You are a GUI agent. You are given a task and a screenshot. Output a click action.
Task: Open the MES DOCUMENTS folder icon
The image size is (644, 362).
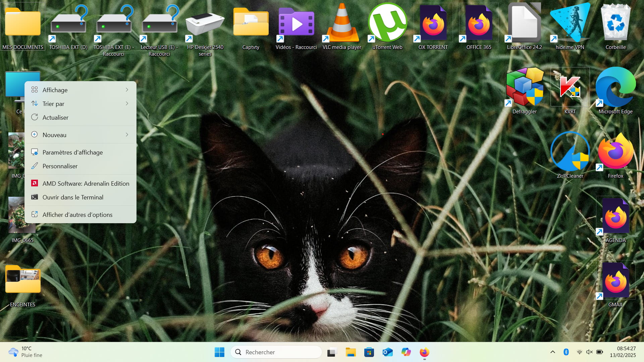22,22
